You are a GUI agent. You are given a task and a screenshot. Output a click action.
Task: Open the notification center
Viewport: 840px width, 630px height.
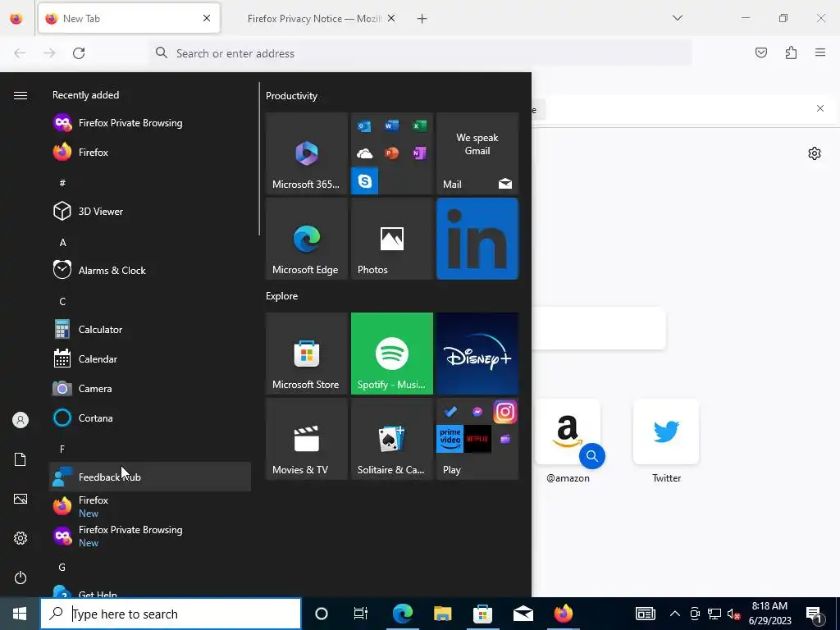point(815,614)
